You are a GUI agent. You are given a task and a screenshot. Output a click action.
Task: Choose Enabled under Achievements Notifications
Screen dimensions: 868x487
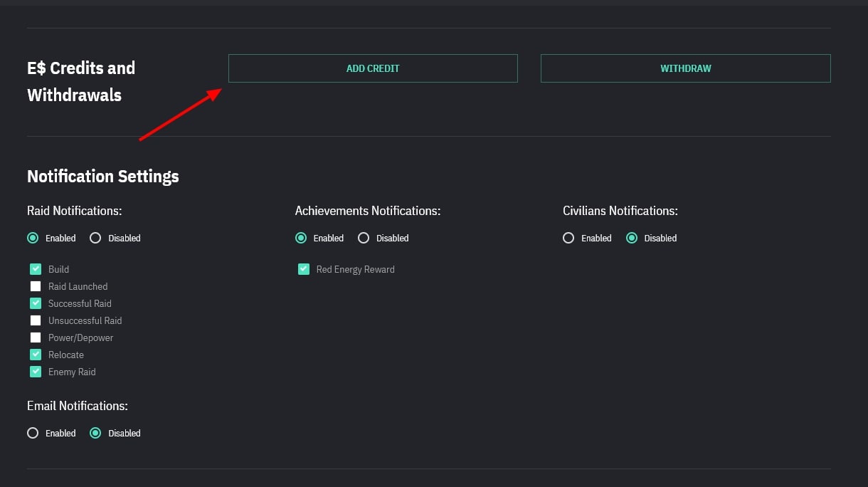pos(301,238)
